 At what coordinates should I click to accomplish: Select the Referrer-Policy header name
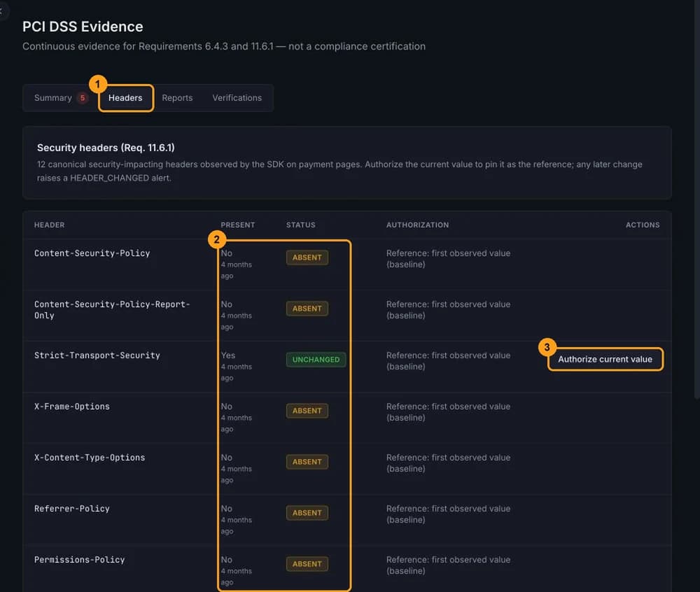point(72,509)
